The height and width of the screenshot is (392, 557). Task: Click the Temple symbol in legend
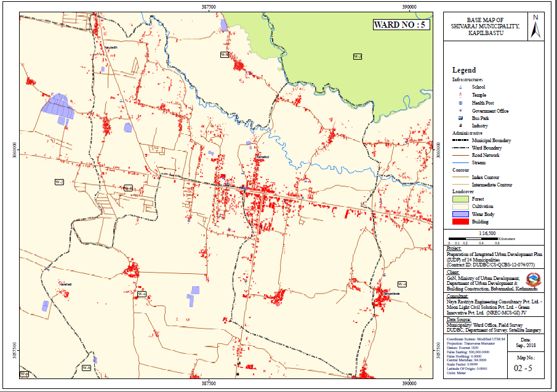coord(460,95)
